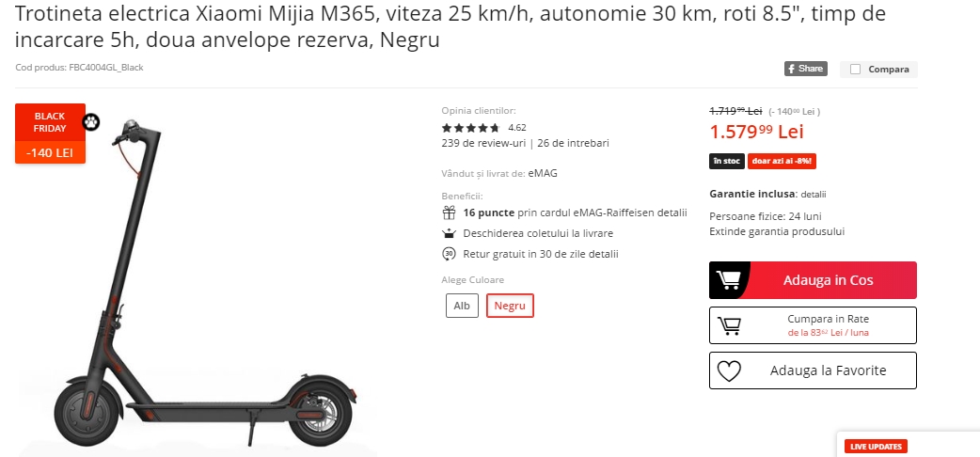Tick the Compara checkbox

[856, 70]
